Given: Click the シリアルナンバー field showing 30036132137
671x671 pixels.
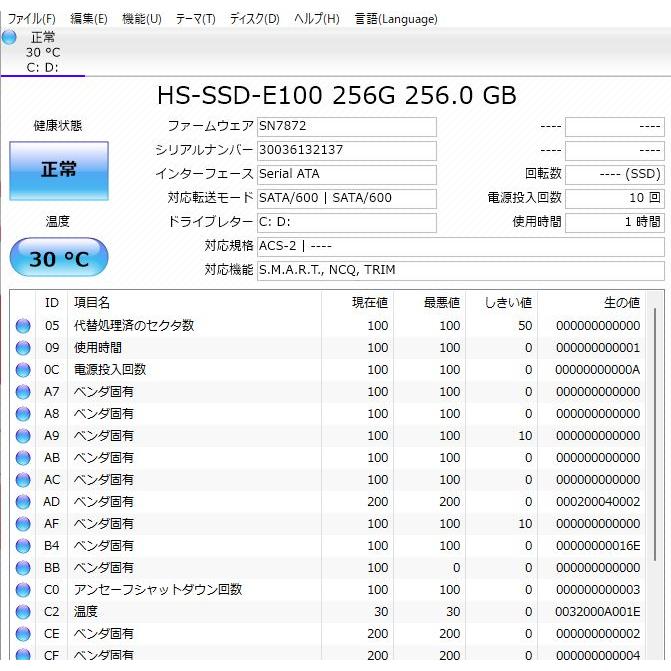Looking at the screenshot, I should [x=346, y=150].
